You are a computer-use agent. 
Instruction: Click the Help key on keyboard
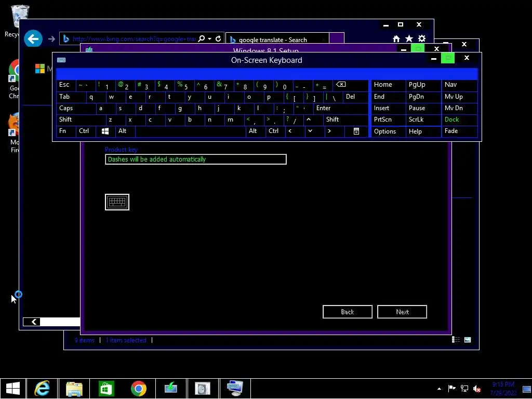(x=423, y=131)
